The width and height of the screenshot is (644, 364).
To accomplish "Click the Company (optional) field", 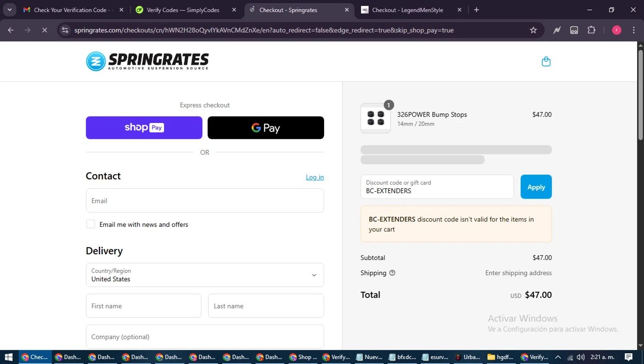I will coord(205,336).
